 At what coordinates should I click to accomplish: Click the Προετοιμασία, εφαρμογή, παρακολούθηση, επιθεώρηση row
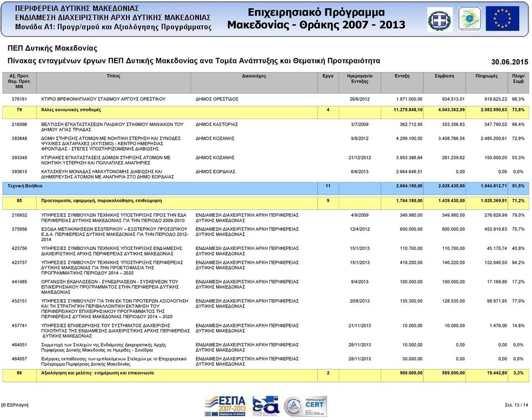265,203
